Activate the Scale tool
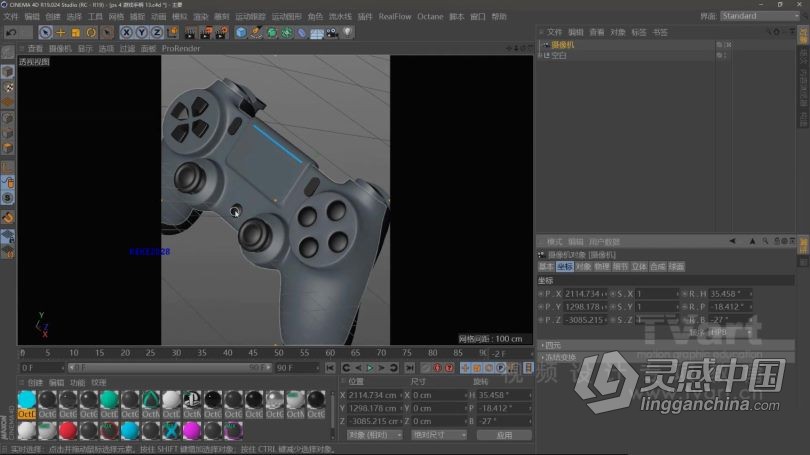Image resolution: width=810 pixels, height=455 pixels. click(x=76, y=33)
